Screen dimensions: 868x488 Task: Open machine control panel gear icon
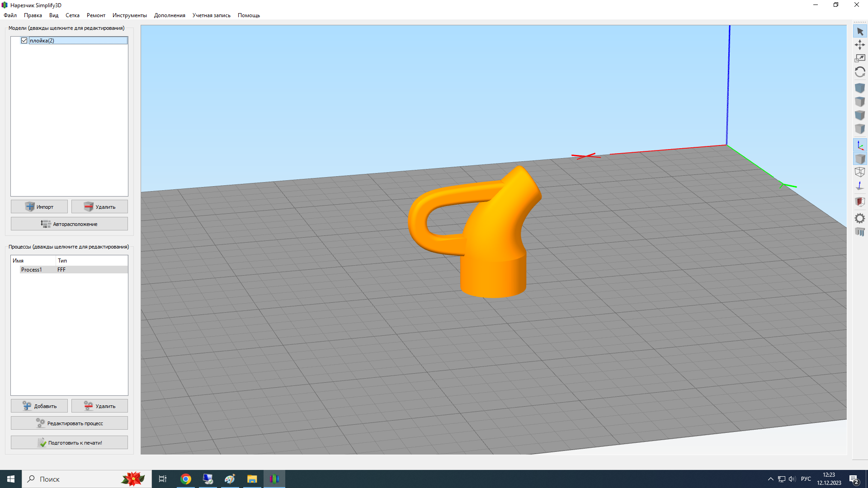coord(860,218)
